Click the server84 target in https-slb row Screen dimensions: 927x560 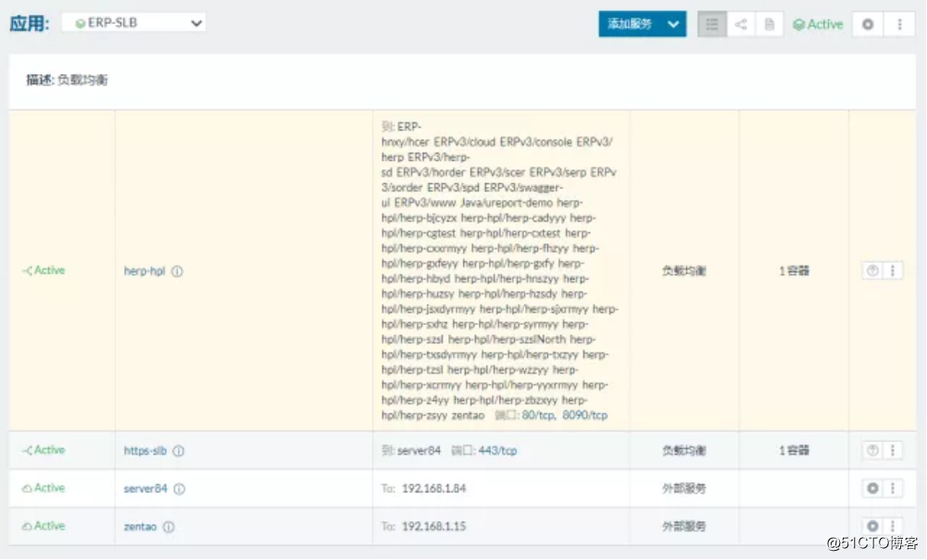click(420, 451)
